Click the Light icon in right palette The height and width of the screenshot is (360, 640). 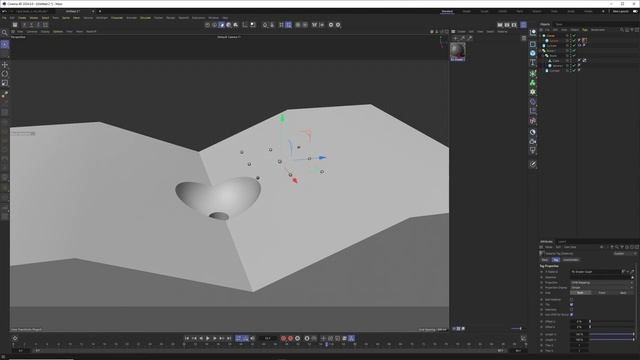coord(533,151)
